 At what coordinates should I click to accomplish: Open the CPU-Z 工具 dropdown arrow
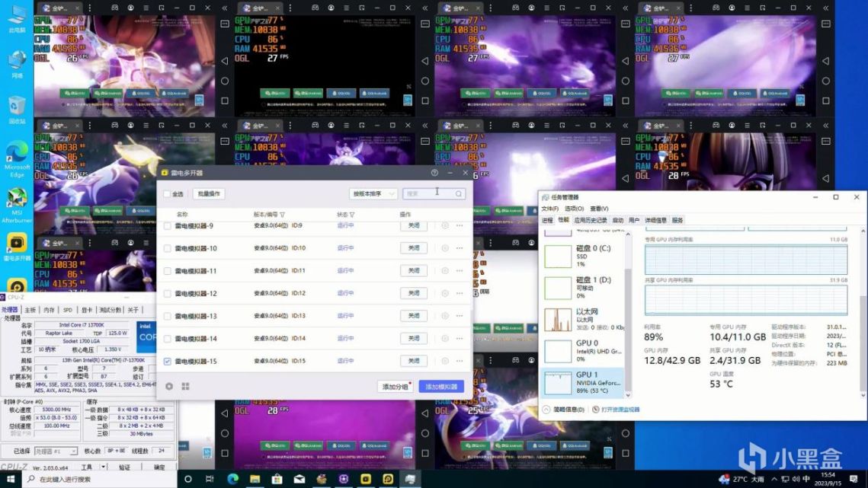(103, 467)
